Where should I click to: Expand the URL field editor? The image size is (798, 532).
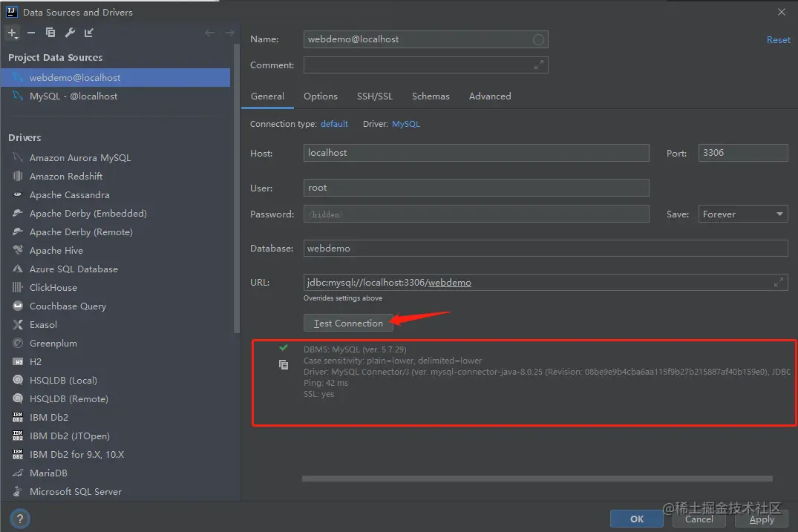pos(778,282)
